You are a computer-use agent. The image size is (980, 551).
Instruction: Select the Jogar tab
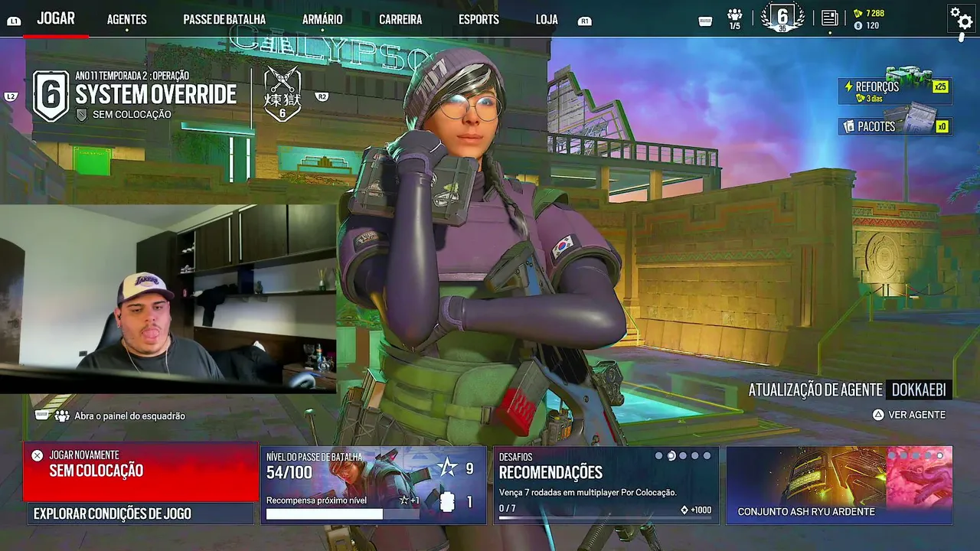(56, 19)
